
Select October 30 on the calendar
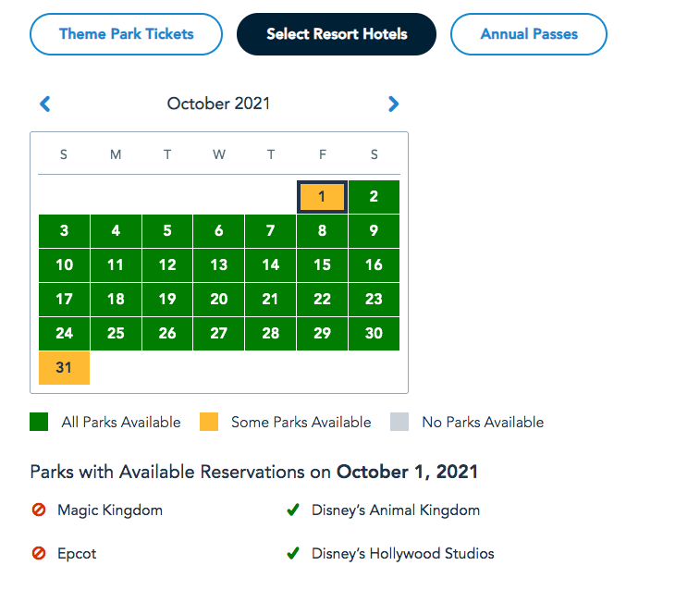374,333
